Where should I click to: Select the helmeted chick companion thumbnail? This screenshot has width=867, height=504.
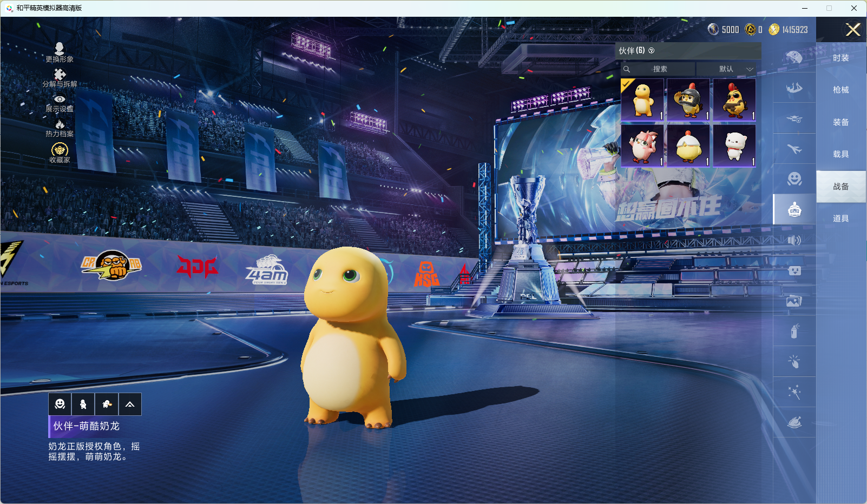(x=688, y=100)
